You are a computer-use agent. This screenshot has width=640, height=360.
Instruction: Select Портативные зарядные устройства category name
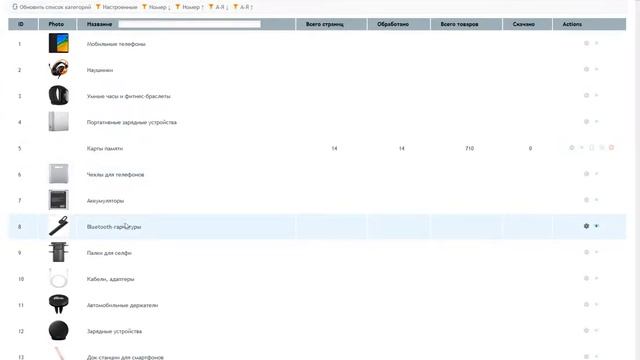pos(131,122)
